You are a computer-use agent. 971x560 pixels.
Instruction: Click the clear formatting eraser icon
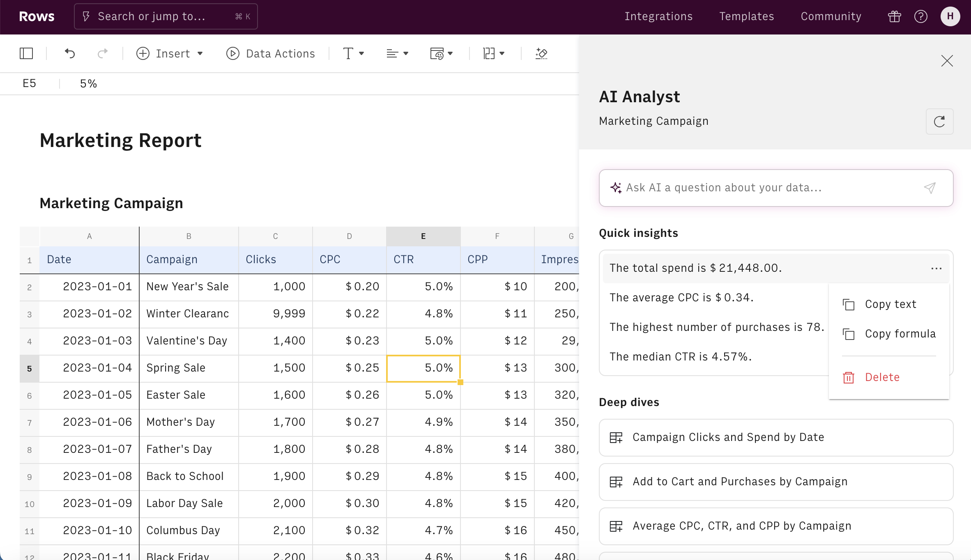541,53
